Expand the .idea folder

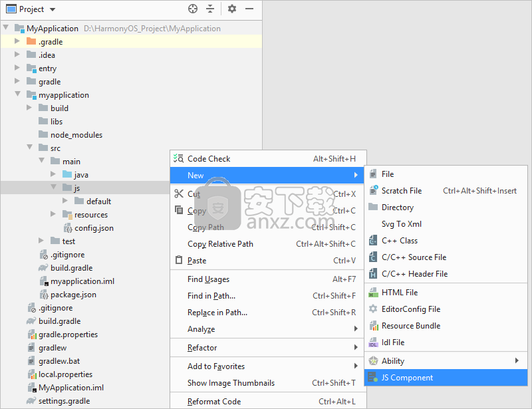[17, 55]
